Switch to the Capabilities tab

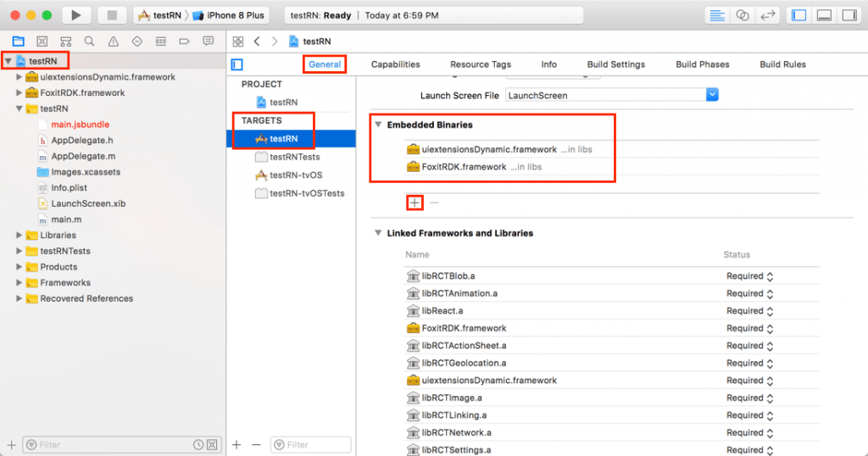point(395,64)
